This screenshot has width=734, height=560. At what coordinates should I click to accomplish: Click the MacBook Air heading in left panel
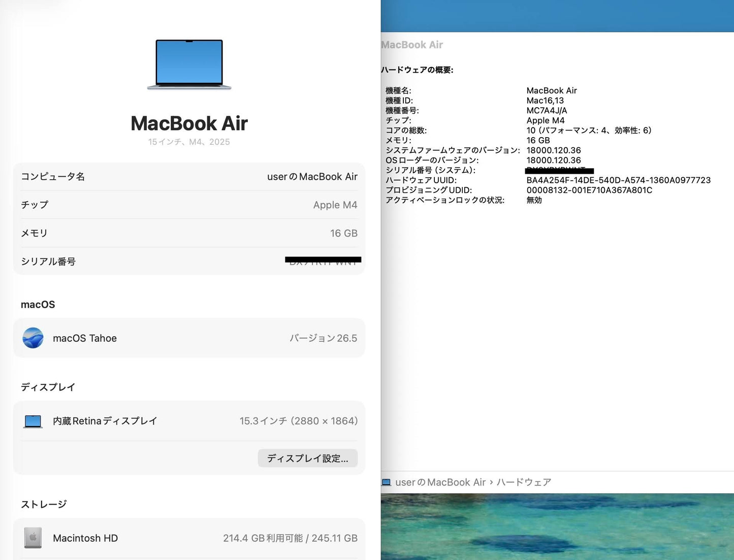(189, 123)
